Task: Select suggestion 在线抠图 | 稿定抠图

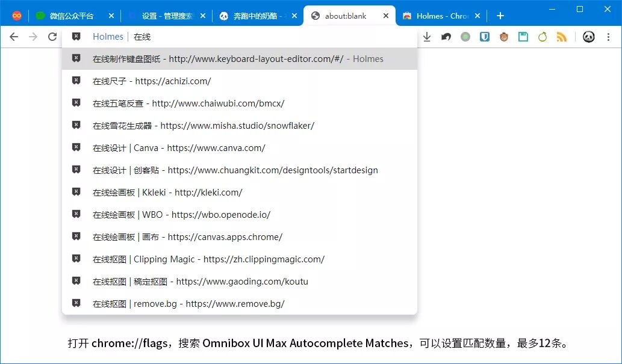Action: [x=240, y=281]
